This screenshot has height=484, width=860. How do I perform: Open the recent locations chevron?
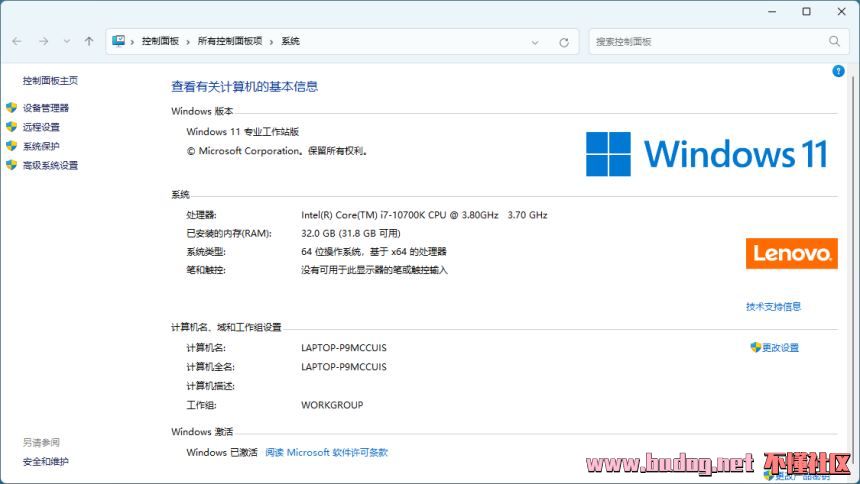(x=66, y=42)
